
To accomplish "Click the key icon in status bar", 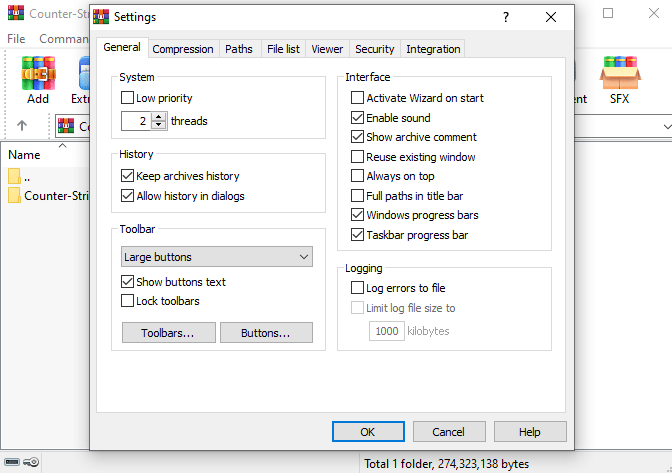I will pos(31,462).
